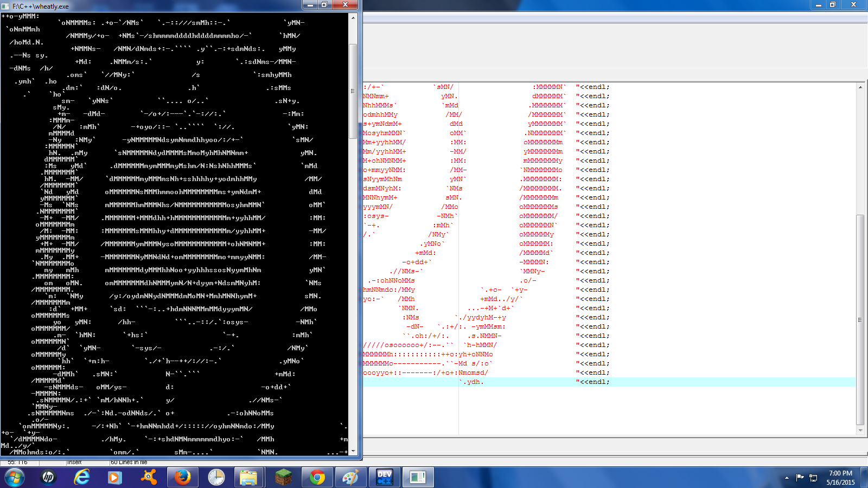Open Internet Explorer from the taskbar
The height and width of the screenshot is (488, 868).
(x=81, y=477)
